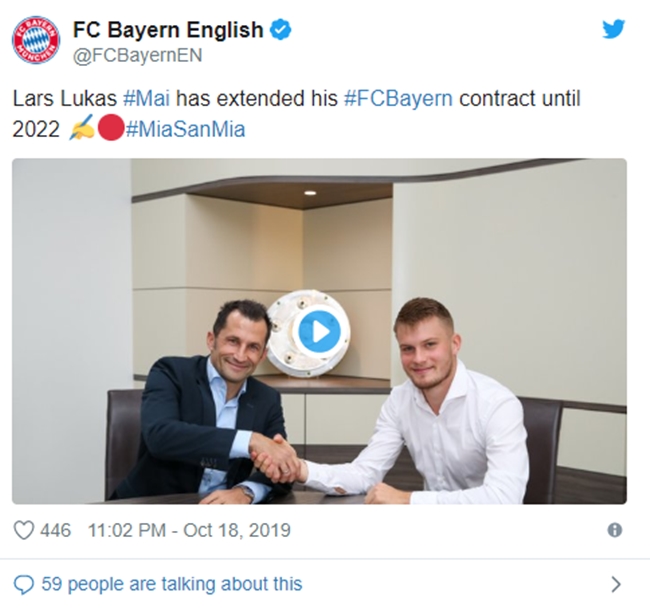Viewport: 650px width, 608px height.
Task: Click the writing hand emoji
Action: point(82,130)
